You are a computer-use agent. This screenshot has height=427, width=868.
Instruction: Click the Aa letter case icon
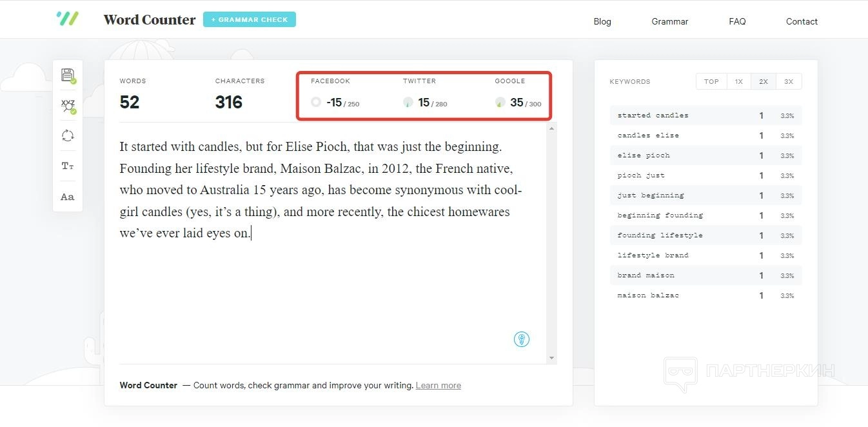coord(68,197)
